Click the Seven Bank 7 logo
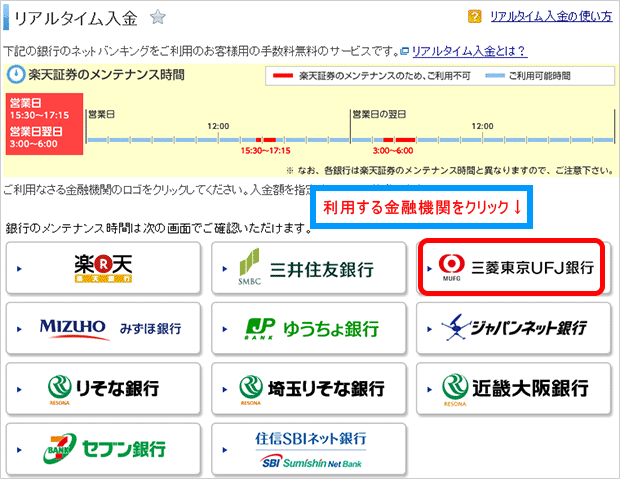The image size is (620, 479). click(x=59, y=448)
